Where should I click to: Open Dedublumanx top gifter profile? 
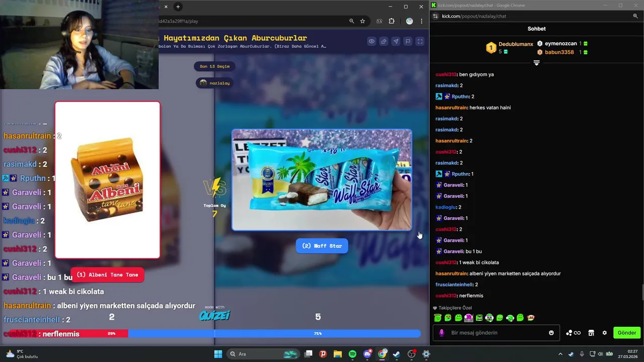pyautogui.click(x=516, y=44)
